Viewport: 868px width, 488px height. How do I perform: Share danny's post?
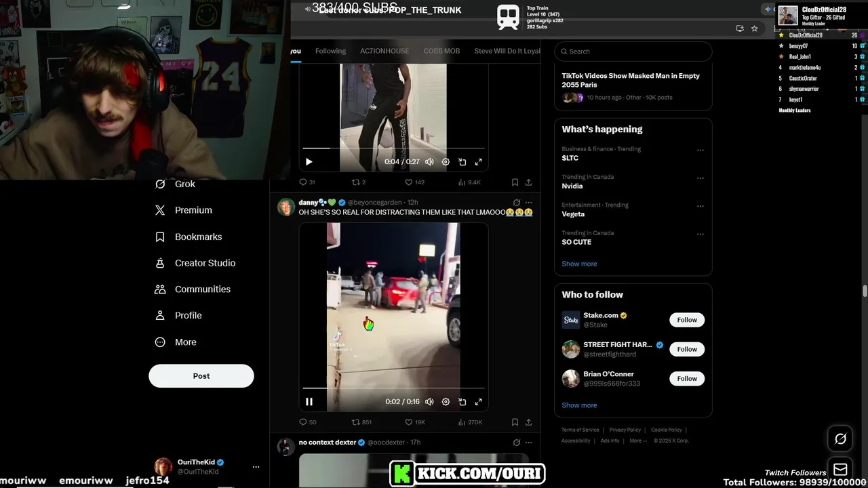point(528,422)
